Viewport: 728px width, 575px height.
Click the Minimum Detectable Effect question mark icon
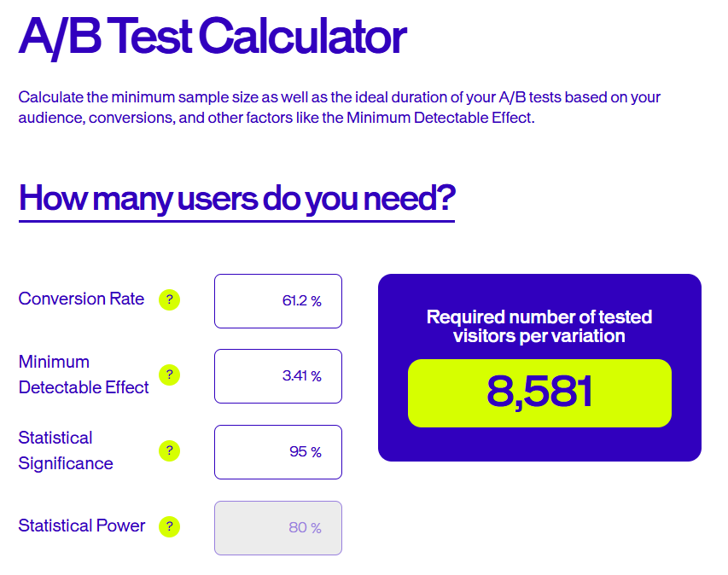[x=170, y=375]
